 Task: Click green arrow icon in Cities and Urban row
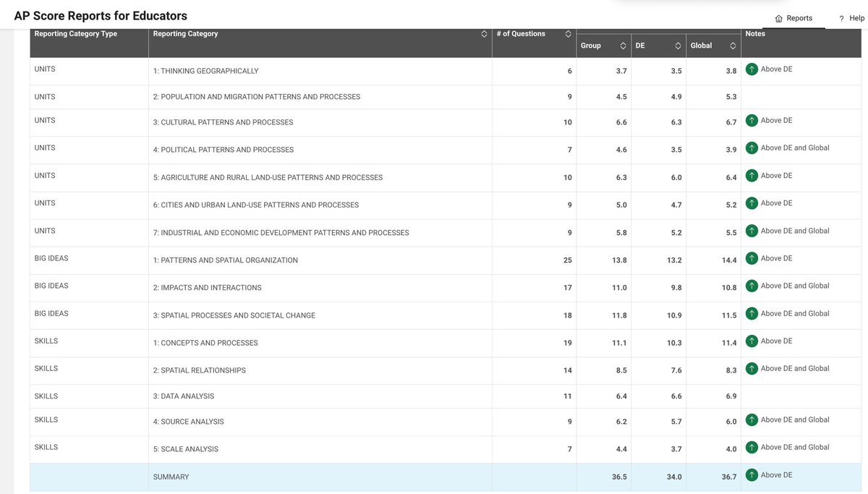752,203
